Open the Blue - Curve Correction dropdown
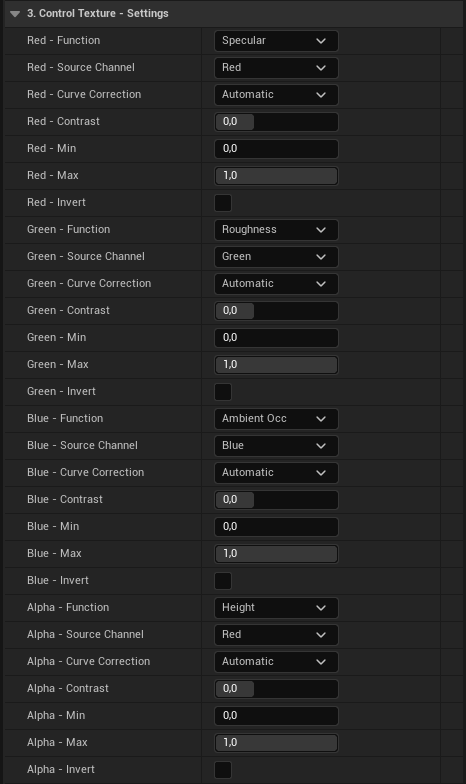This screenshot has height=784, width=466. click(276, 473)
